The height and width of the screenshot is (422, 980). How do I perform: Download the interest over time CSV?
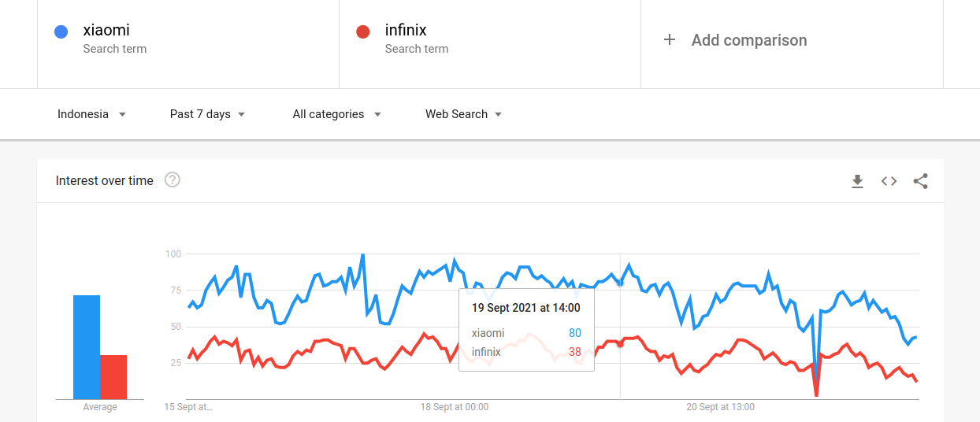pyautogui.click(x=858, y=181)
